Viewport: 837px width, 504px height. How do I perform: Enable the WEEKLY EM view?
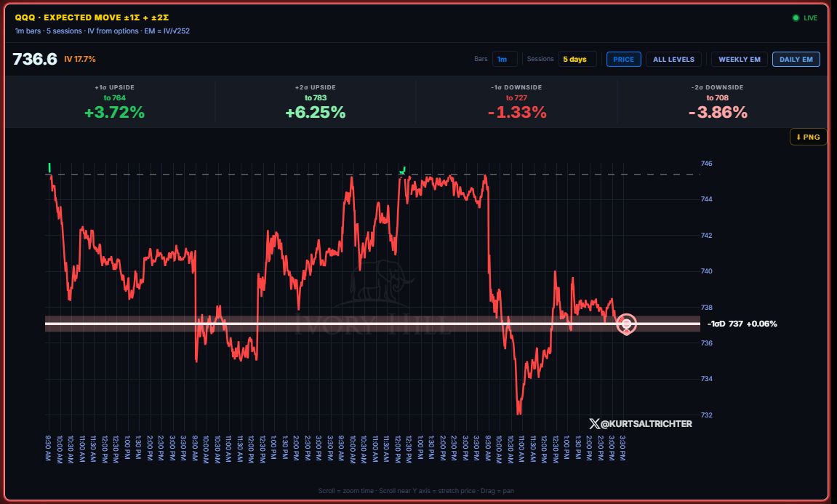click(740, 59)
